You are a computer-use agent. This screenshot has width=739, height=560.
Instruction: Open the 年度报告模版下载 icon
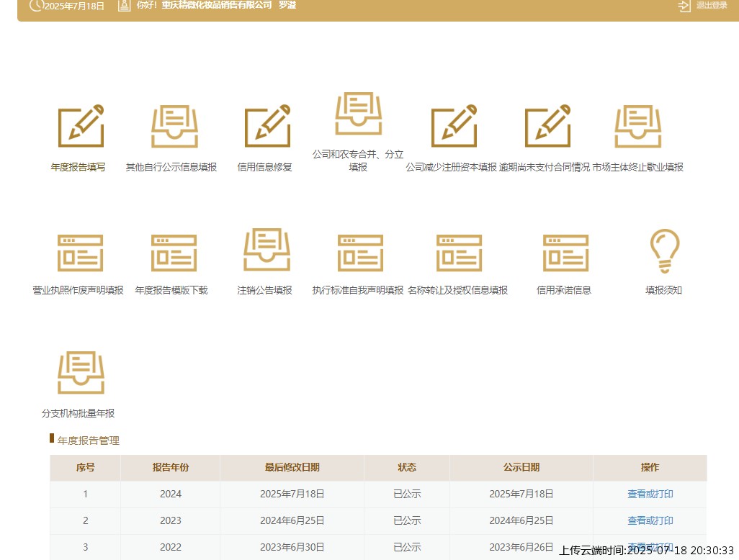pyautogui.click(x=174, y=253)
